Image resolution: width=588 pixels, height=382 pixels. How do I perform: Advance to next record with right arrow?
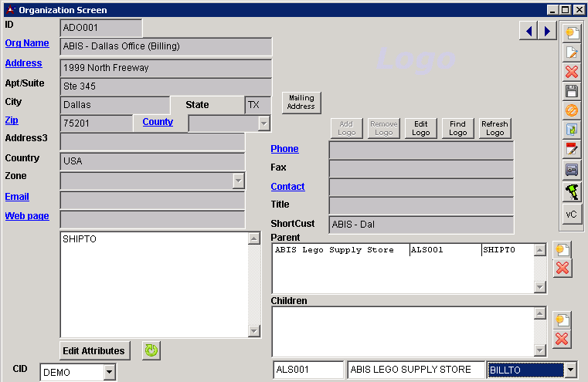click(547, 31)
